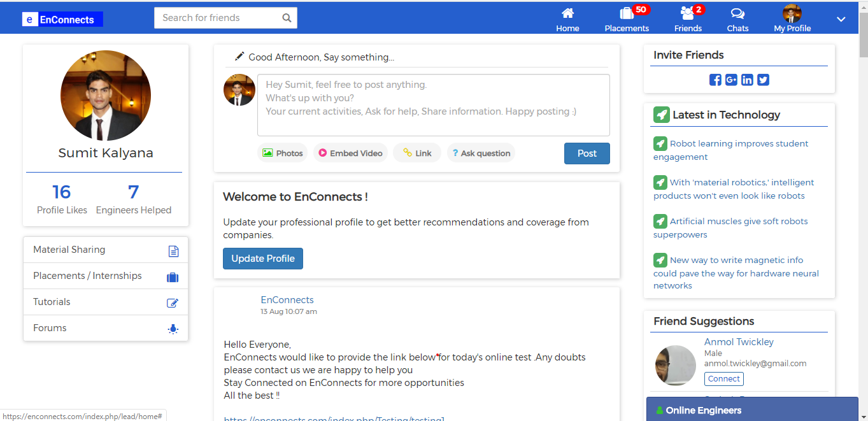Click the 7 Engineers Helped count
Screen dimensions: 868x421
(133, 192)
